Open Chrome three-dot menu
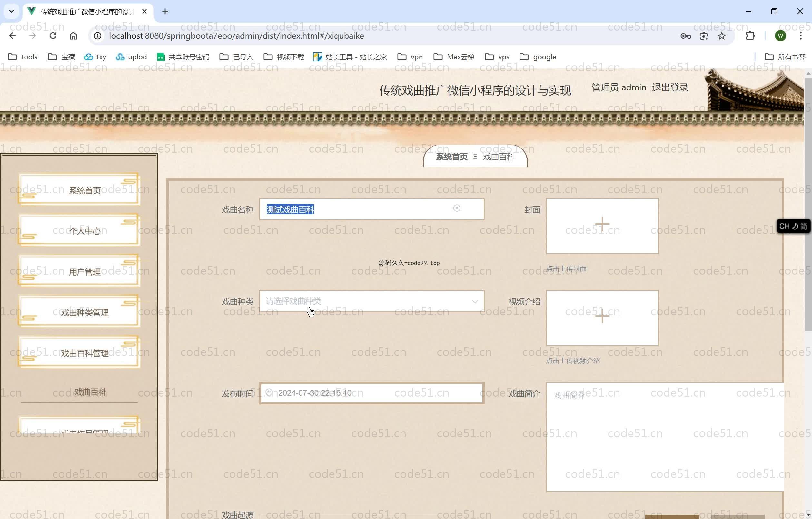 (800, 36)
